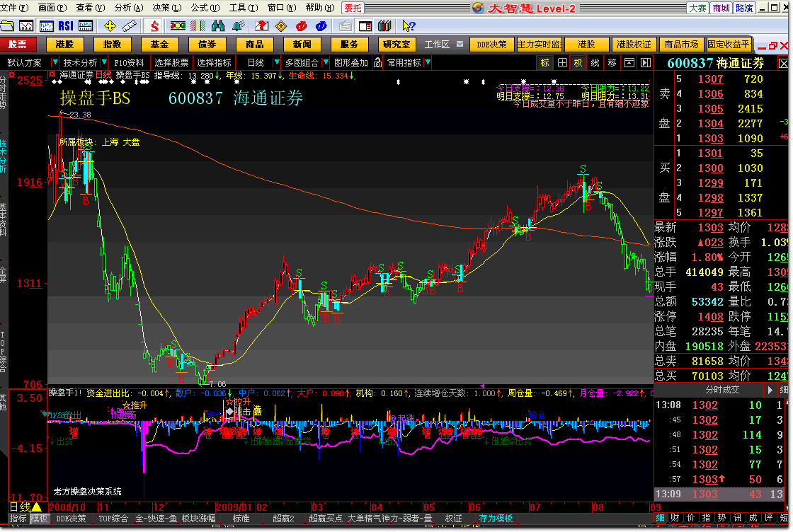
Task: Open file with the folder icon
Action: 7,25
